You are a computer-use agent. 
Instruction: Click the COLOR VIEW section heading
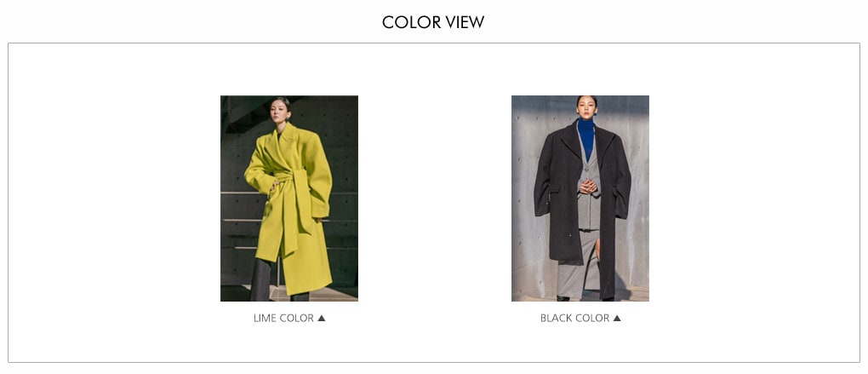(433, 22)
